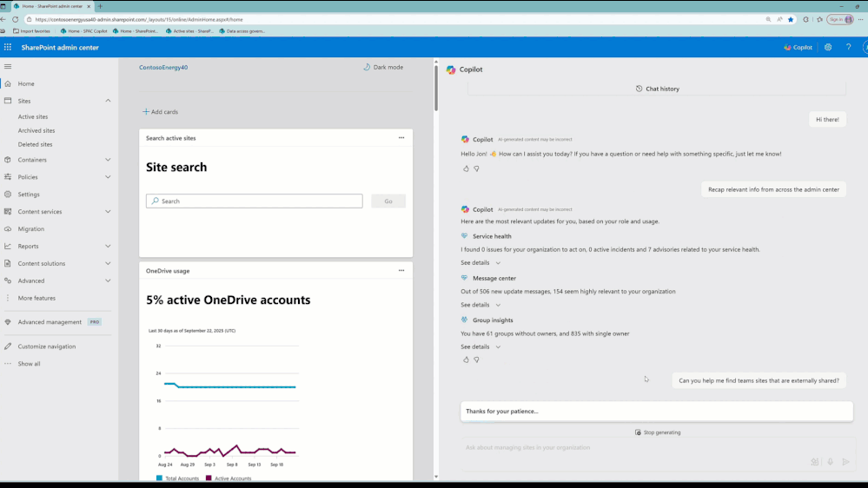Expand the Content solutions section
Image resolution: width=868 pixels, height=488 pixels.
(108, 263)
